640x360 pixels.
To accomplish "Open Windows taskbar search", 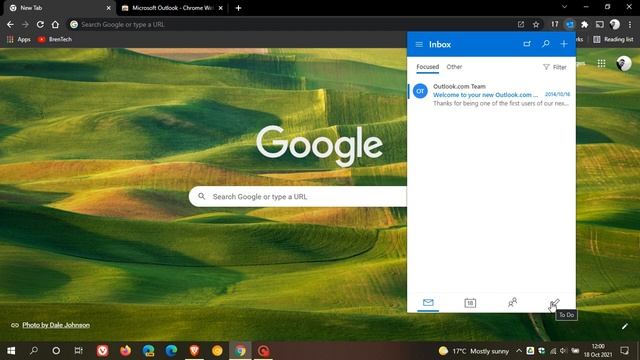I will coord(34,351).
